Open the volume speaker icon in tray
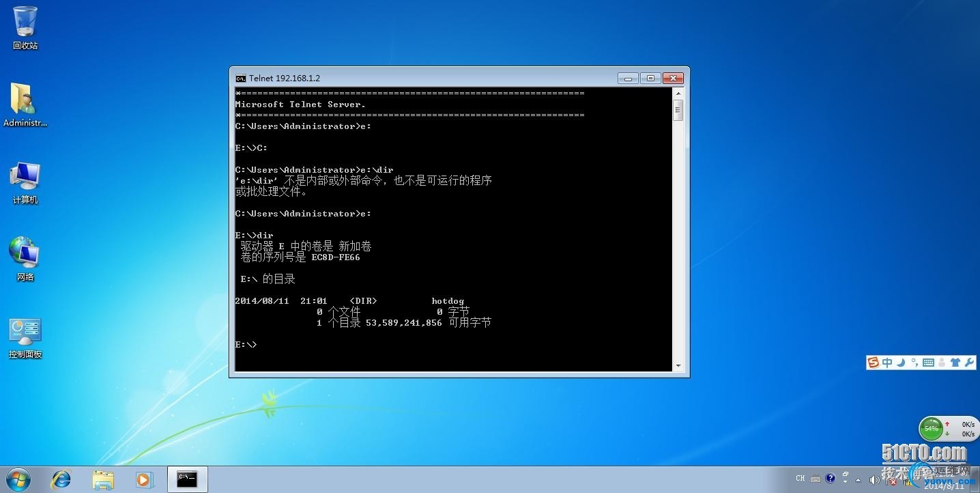The height and width of the screenshot is (493, 980). coord(875,479)
